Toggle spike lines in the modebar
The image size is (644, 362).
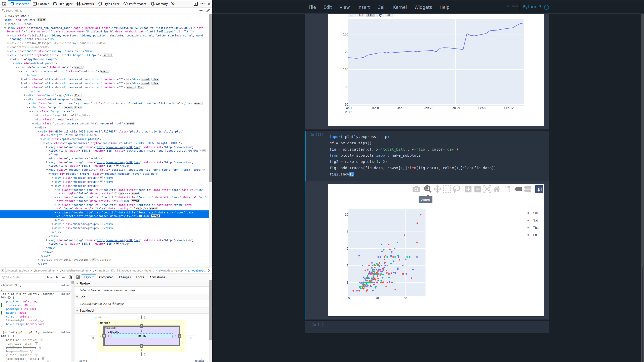point(508,189)
